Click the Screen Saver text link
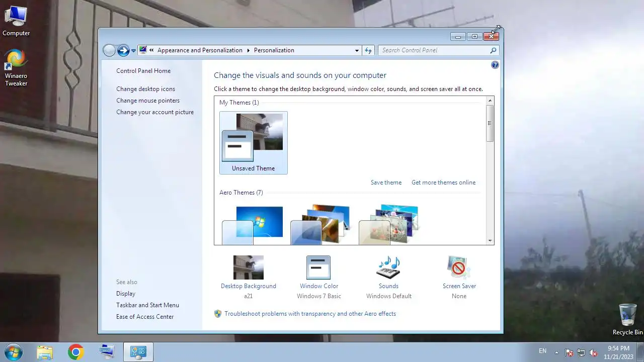This screenshot has height=362, width=644. click(x=459, y=286)
